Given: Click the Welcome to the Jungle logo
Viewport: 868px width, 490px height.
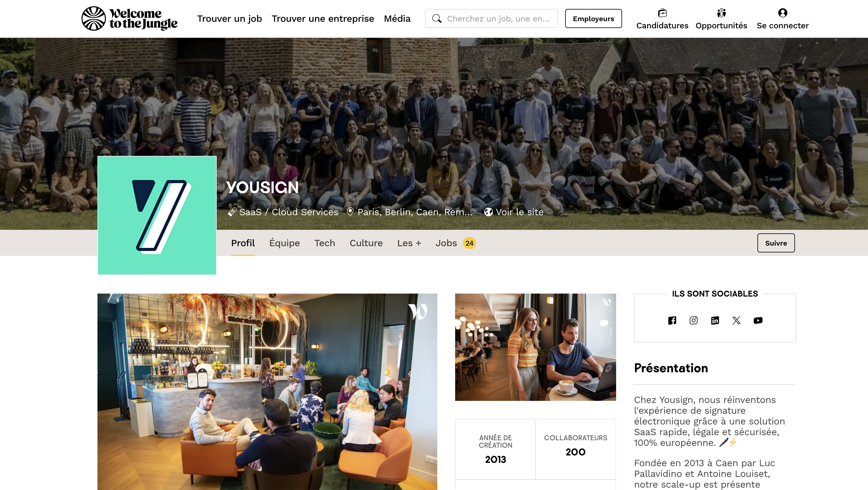Looking at the screenshot, I should (129, 18).
